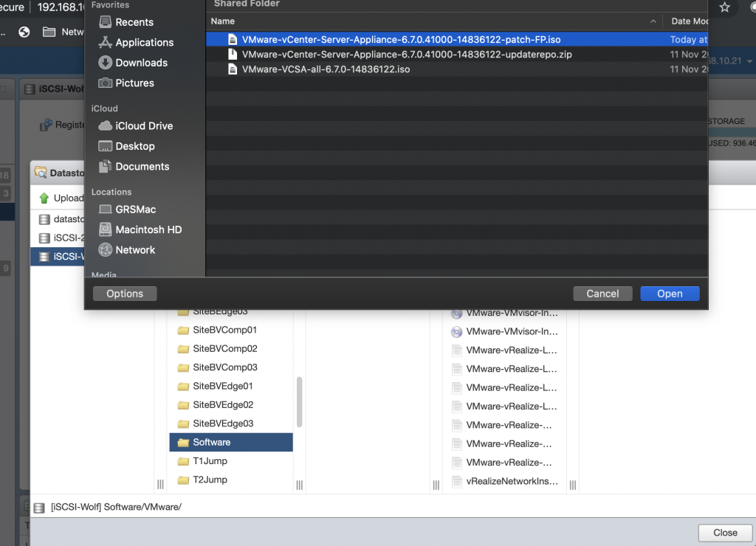Open the Pictures location
Screen dimensions: 756x546
[126, 83]
